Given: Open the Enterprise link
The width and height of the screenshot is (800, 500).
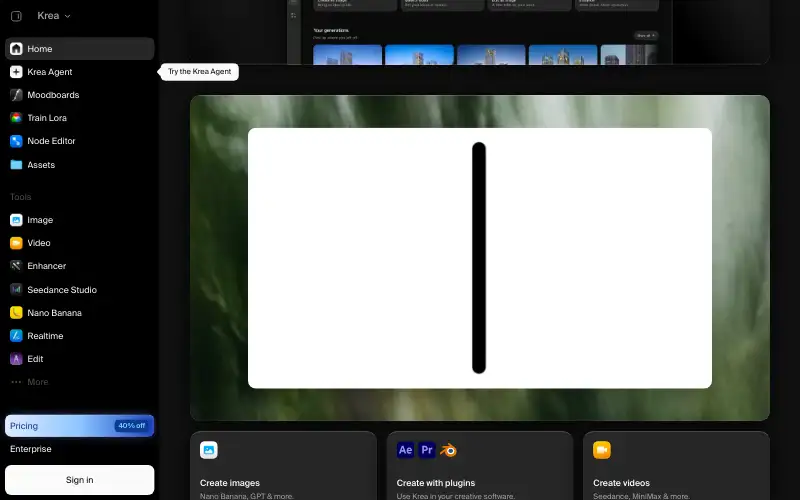Looking at the screenshot, I should pyautogui.click(x=31, y=449).
